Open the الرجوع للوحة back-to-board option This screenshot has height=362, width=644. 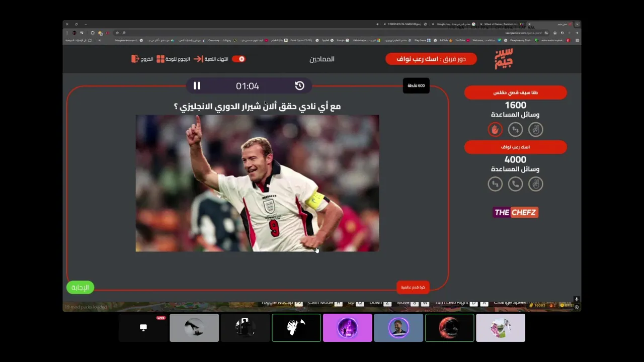(174, 59)
